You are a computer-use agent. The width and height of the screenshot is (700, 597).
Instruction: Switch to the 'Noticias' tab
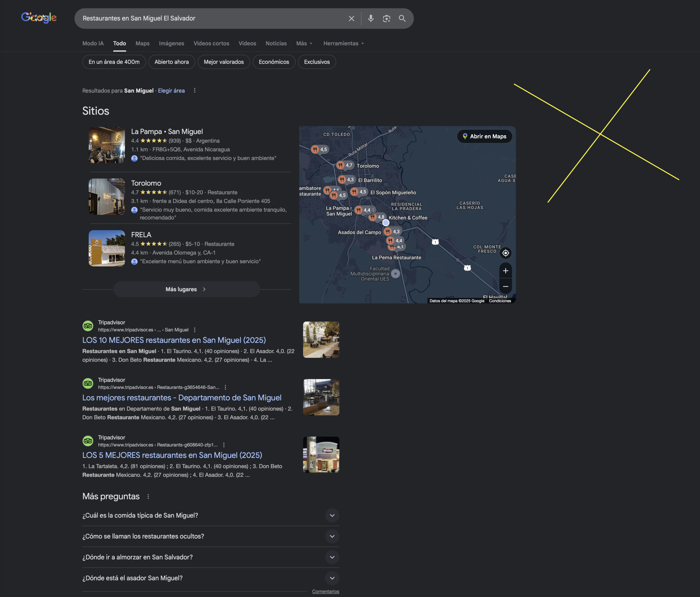tap(276, 43)
